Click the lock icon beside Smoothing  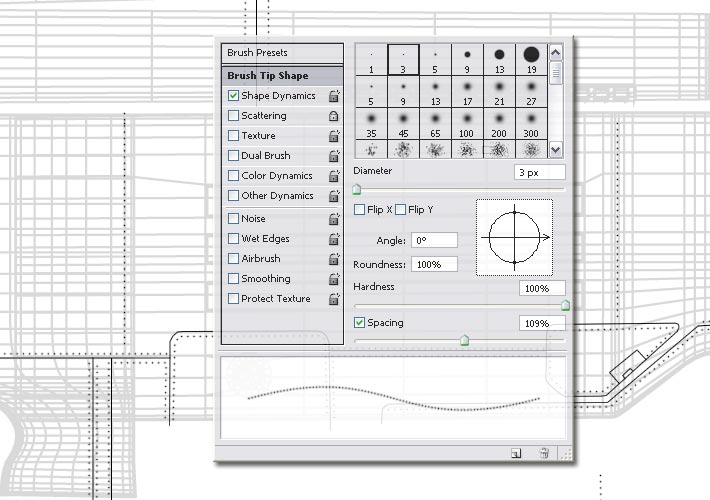[x=334, y=279]
